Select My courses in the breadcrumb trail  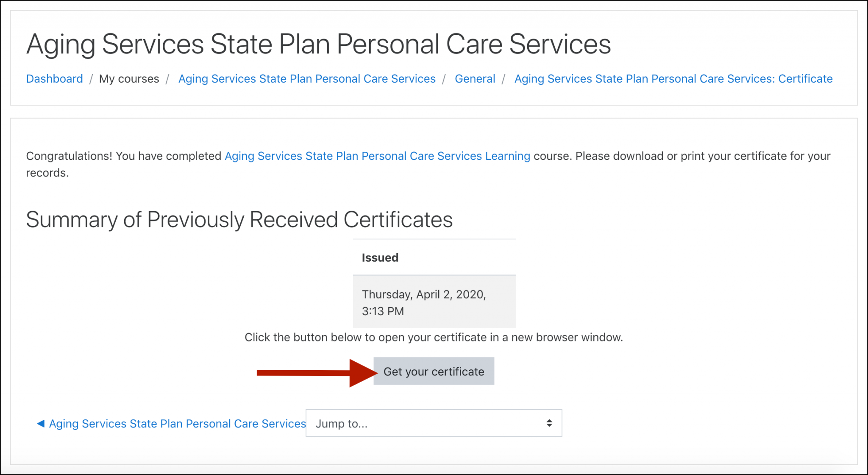pyautogui.click(x=129, y=78)
